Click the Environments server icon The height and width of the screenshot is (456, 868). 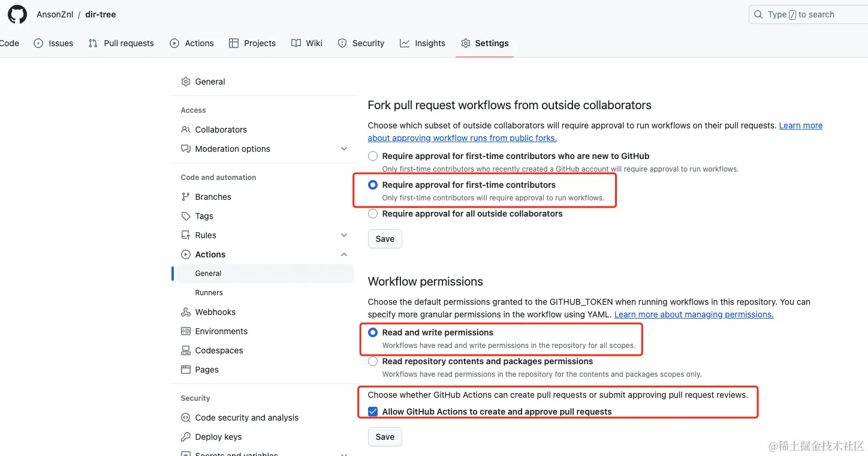(186, 331)
